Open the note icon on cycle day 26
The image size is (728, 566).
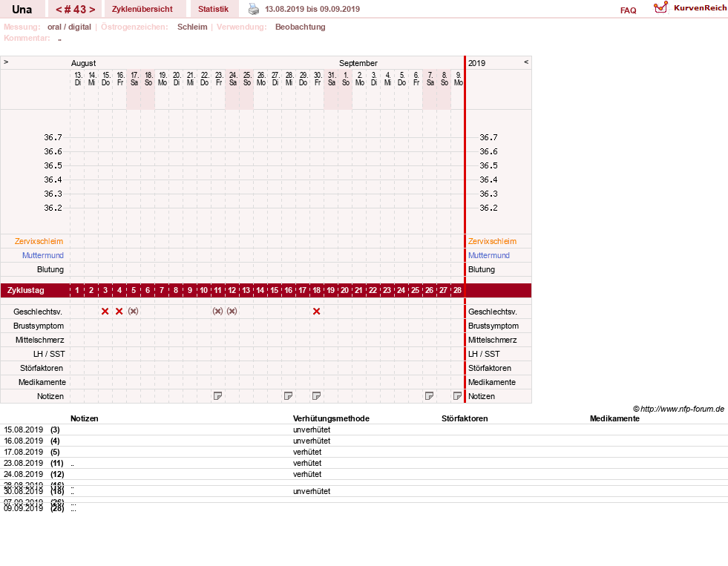coord(430,395)
